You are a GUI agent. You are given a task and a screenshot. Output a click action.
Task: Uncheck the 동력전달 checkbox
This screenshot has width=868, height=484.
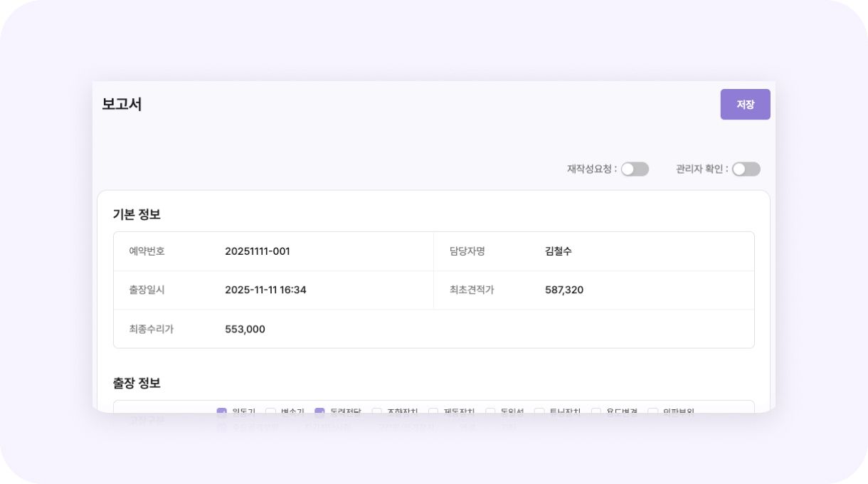click(x=319, y=411)
